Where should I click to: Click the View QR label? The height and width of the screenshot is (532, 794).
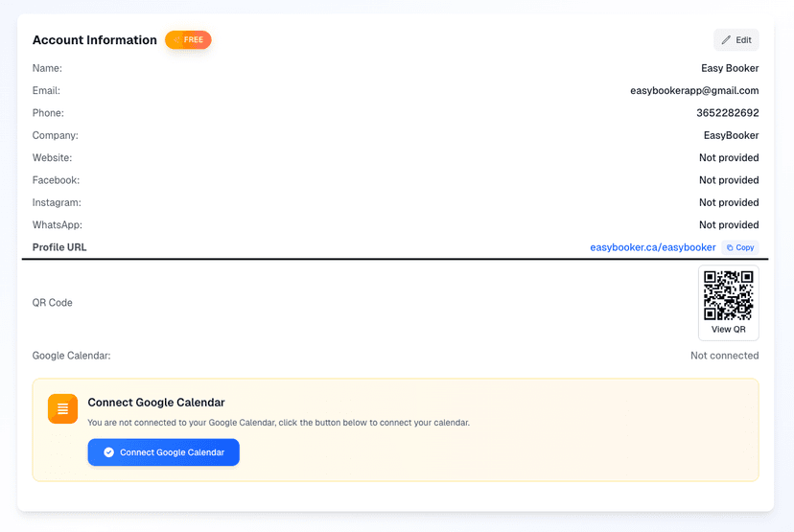(x=728, y=330)
